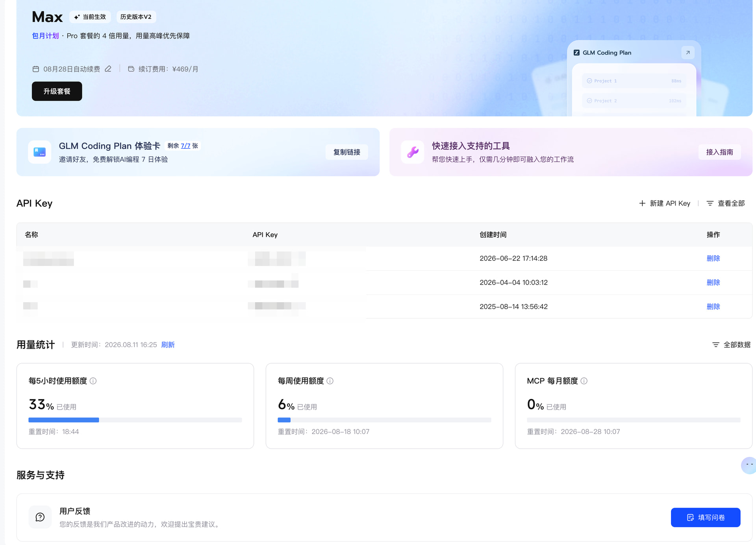
Task: Click 升级套餐 button
Action: (57, 91)
